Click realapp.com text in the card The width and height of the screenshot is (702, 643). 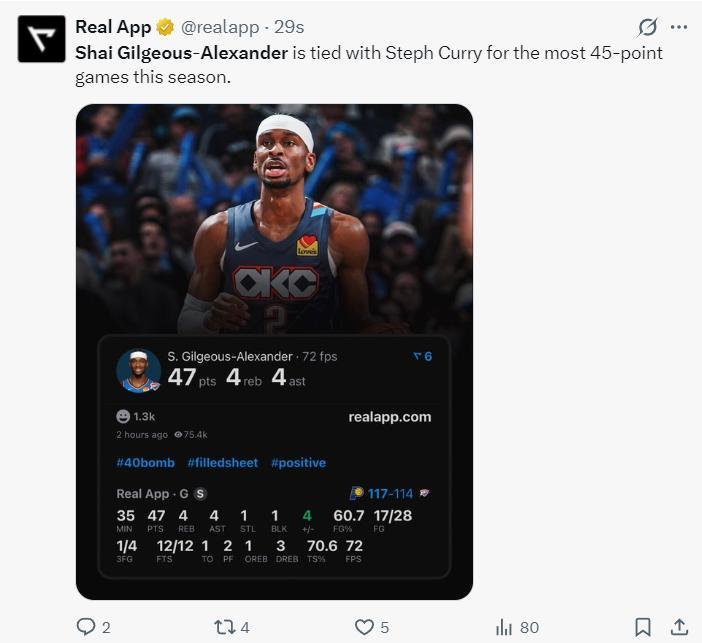pos(389,417)
